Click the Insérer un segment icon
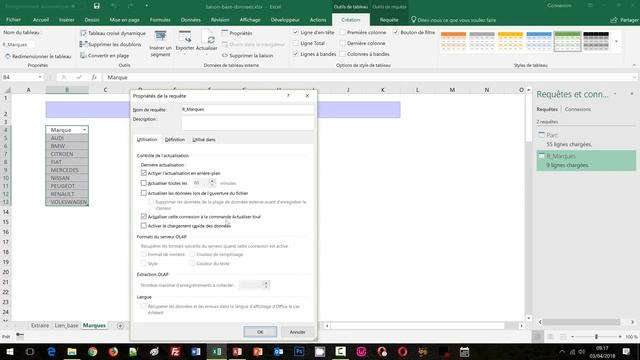 pyautogui.click(x=160, y=37)
